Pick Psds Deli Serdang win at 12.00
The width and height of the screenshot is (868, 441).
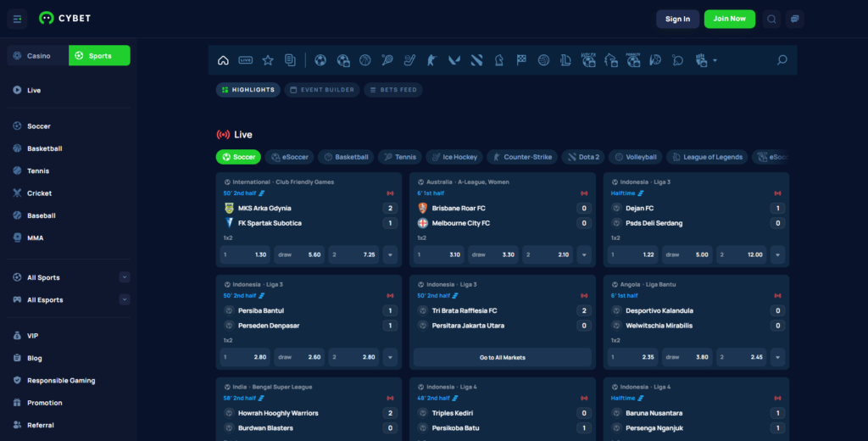point(742,255)
